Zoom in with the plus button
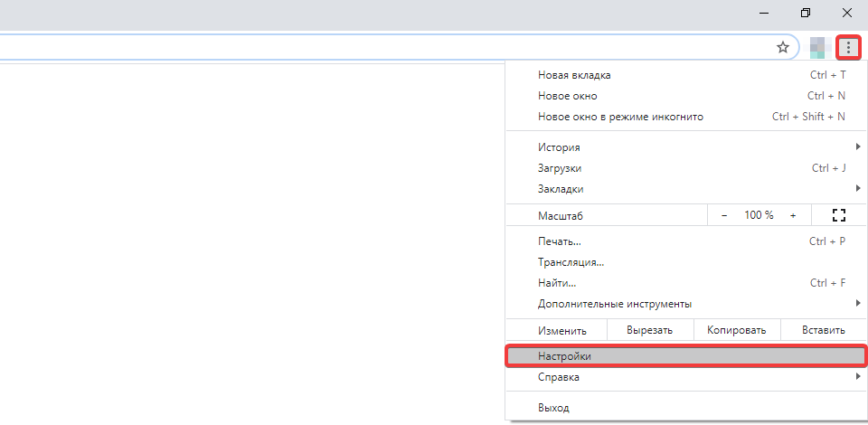This screenshot has width=868, height=425. click(x=793, y=215)
